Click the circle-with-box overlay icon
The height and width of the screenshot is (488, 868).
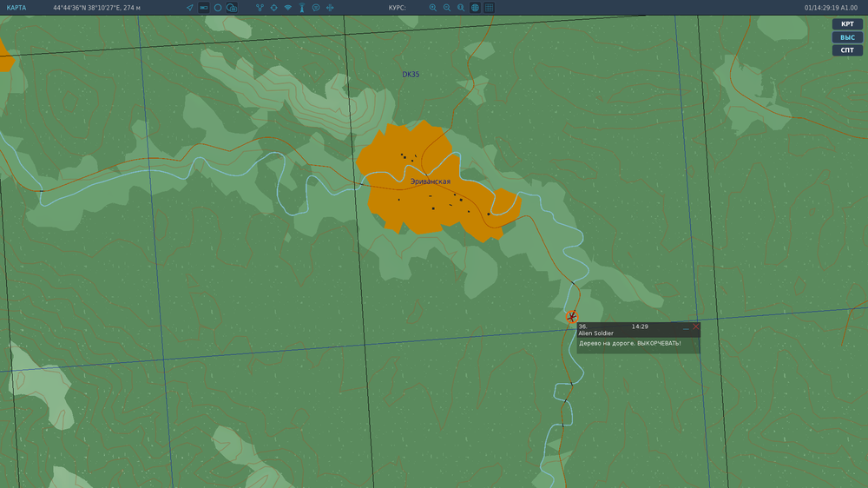click(232, 8)
